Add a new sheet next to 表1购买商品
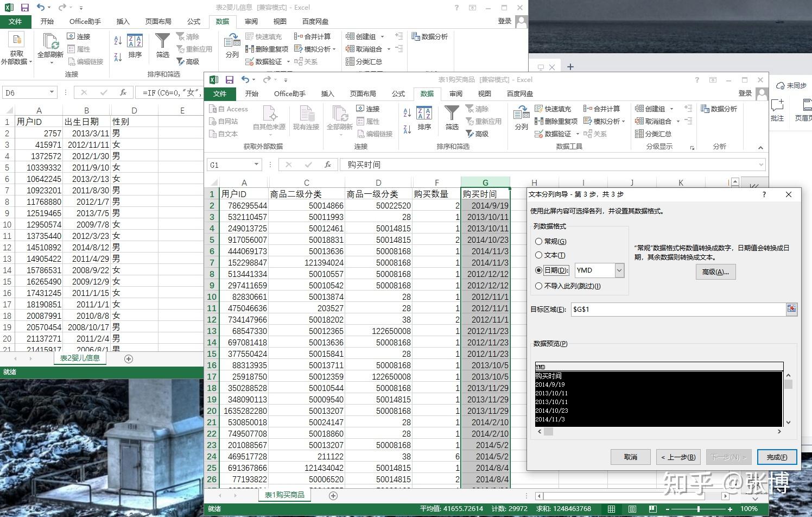The width and height of the screenshot is (812, 517). pyautogui.click(x=333, y=495)
